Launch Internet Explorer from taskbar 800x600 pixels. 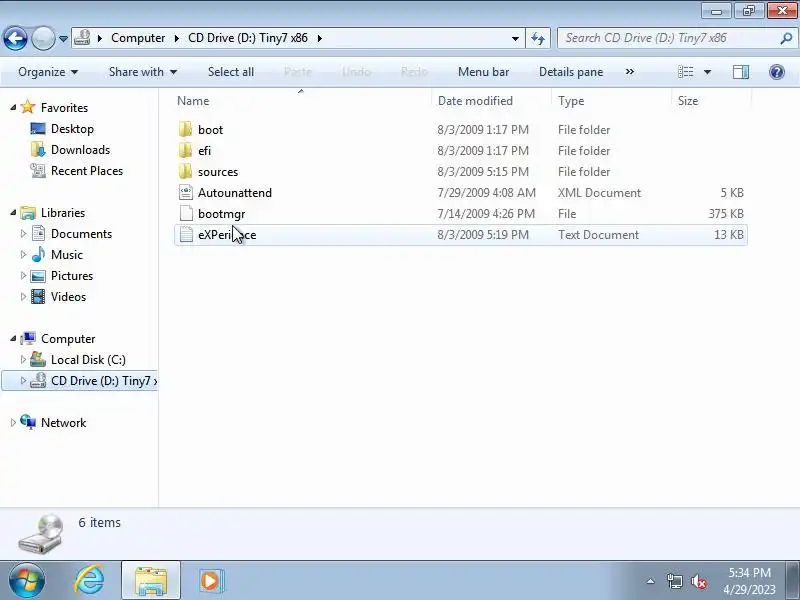(x=89, y=581)
